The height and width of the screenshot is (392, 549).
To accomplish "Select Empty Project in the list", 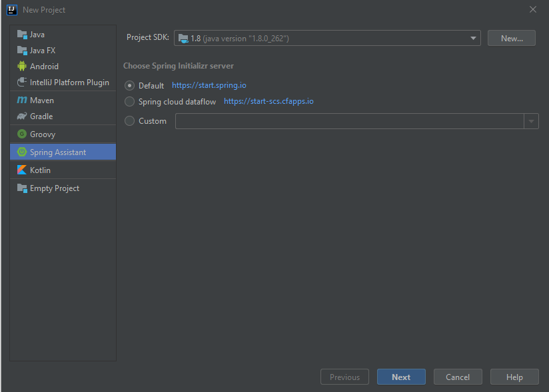I will [x=55, y=188].
